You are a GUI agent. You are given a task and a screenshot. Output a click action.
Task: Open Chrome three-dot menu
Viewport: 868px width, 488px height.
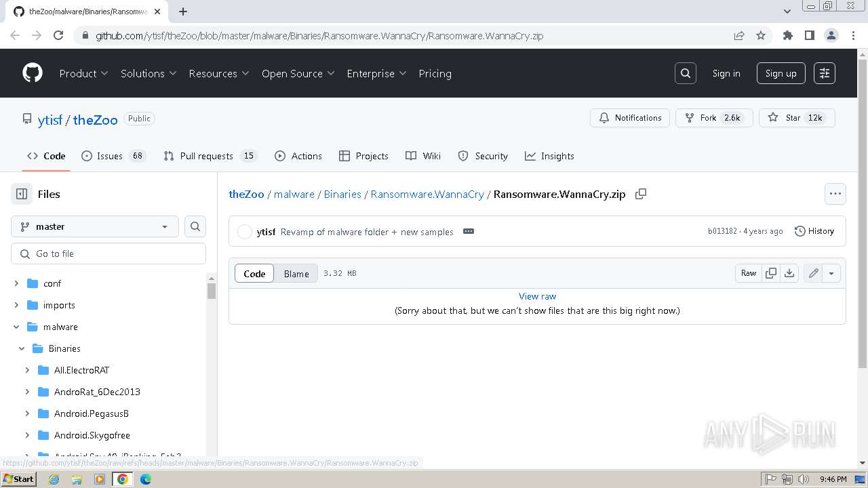click(x=853, y=35)
